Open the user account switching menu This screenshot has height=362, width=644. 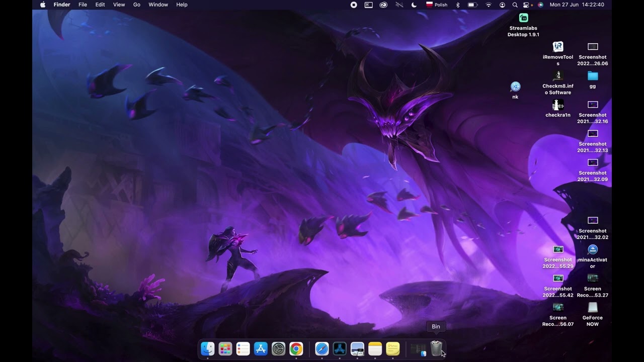tap(502, 5)
